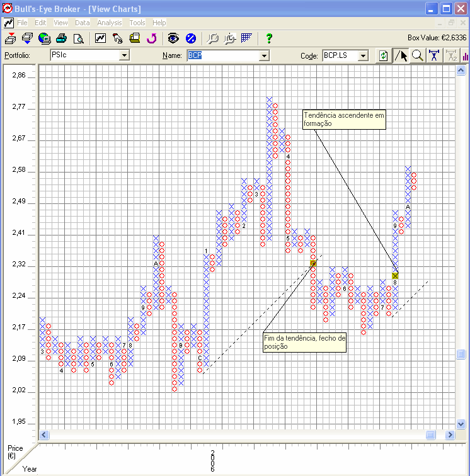Image resolution: width=470 pixels, height=476 pixels.
Task: Click the Box Value €2,6336 label
Action: point(437,38)
